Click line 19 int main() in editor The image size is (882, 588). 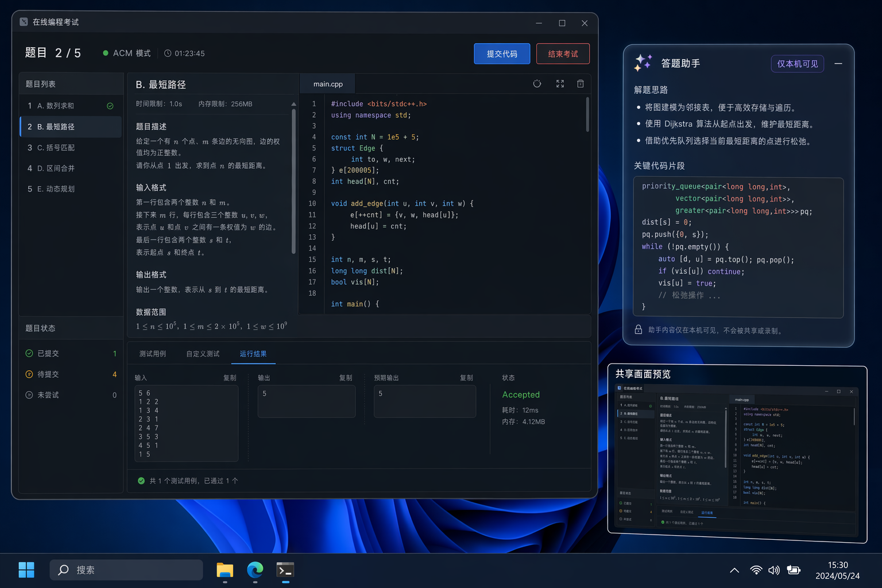tap(355, 304)
